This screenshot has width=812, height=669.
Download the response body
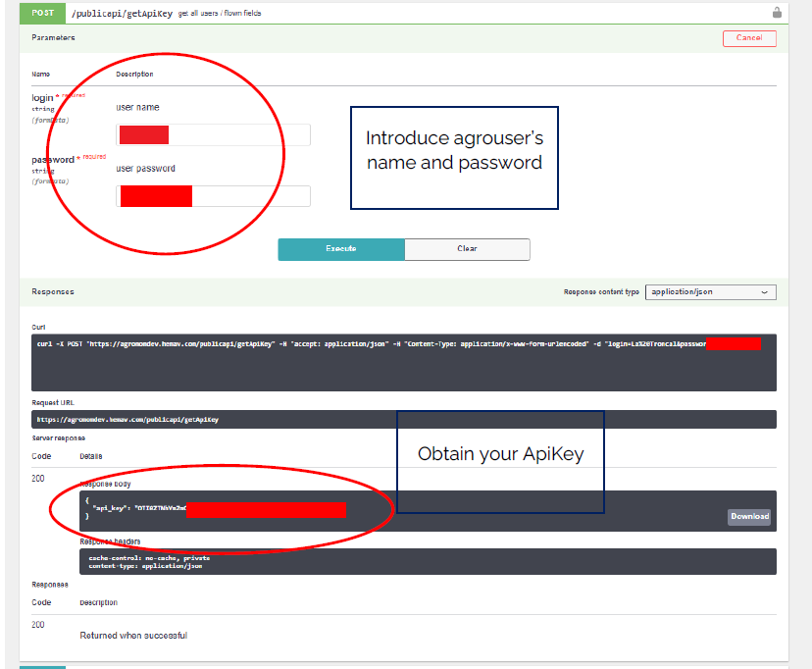749,516
